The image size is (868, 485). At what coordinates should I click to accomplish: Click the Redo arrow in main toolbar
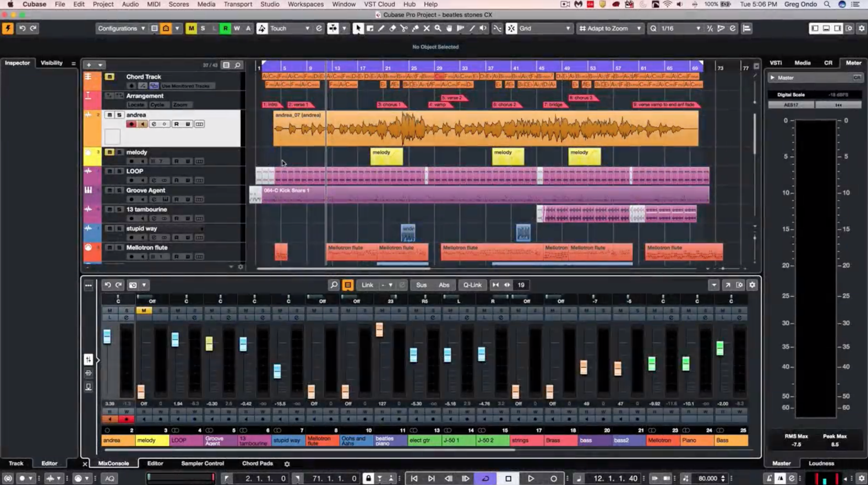tap(33, 28)
